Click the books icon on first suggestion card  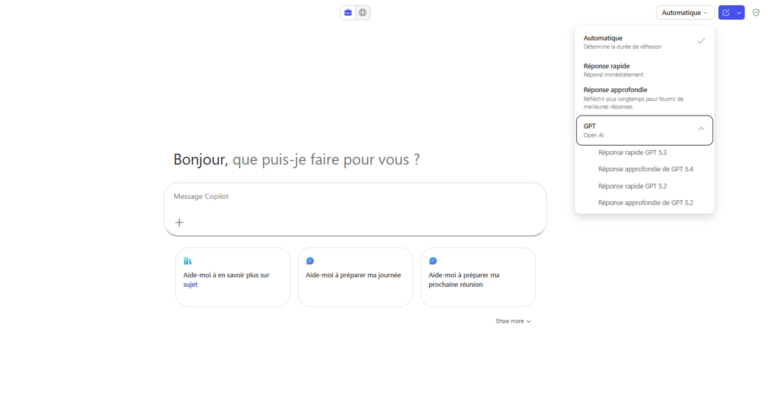(188, 261)
